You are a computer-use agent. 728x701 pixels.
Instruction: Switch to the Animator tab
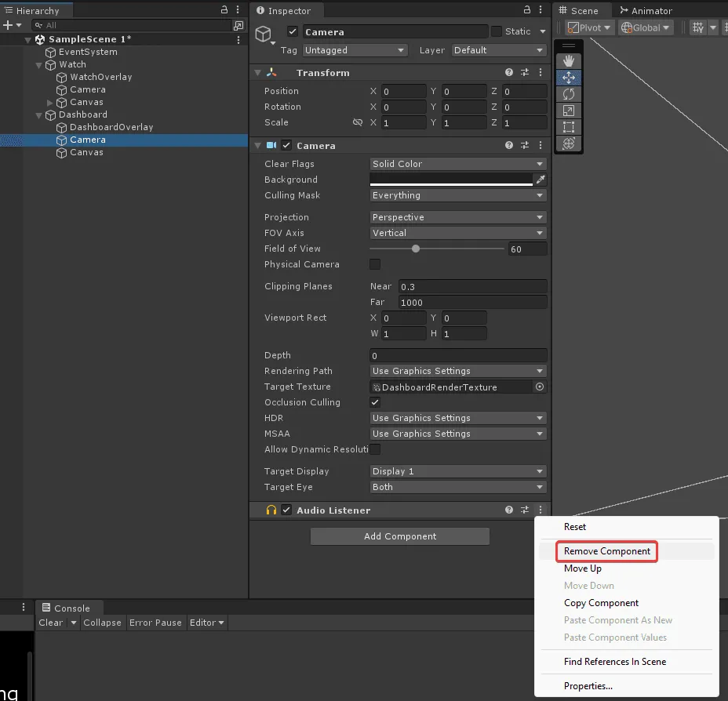pyautogui.click(x=646, y=10)
